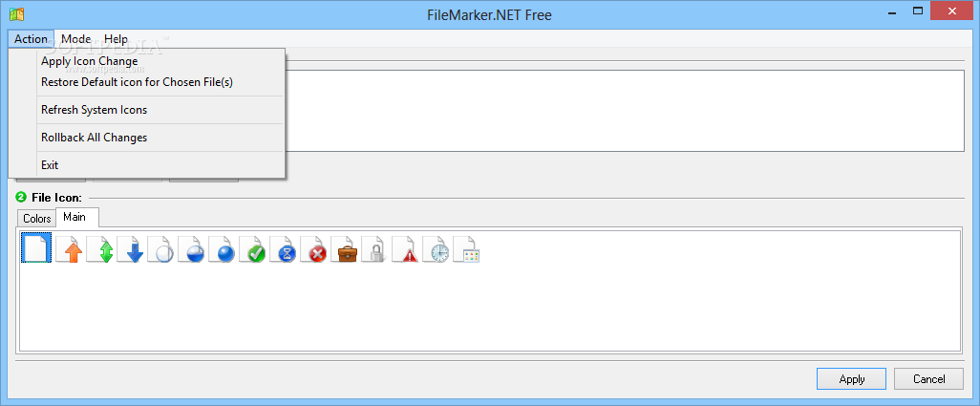980x406 pixels.
Task: Click the Cancel button
Action: click(x=928, y=379)
